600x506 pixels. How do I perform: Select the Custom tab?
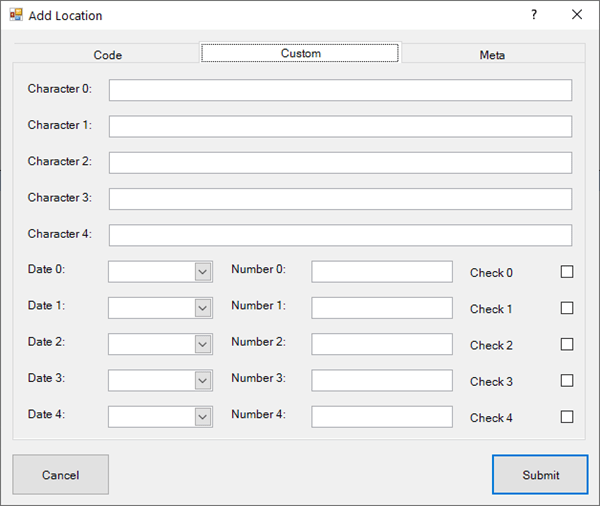tap(300, 53)
